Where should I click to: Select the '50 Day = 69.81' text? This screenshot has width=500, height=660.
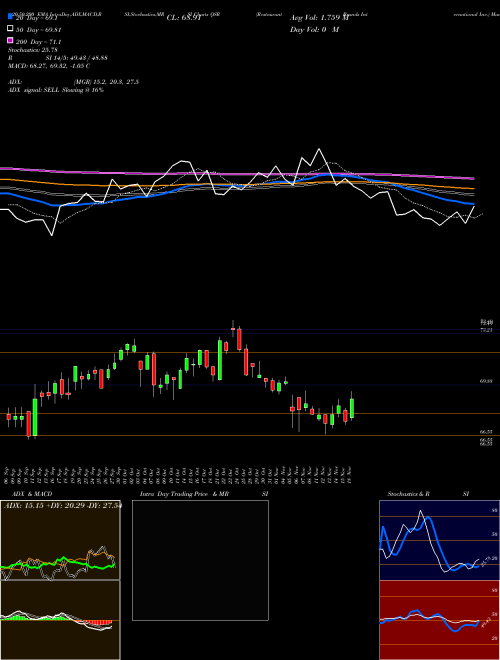[x=39, y=30]
